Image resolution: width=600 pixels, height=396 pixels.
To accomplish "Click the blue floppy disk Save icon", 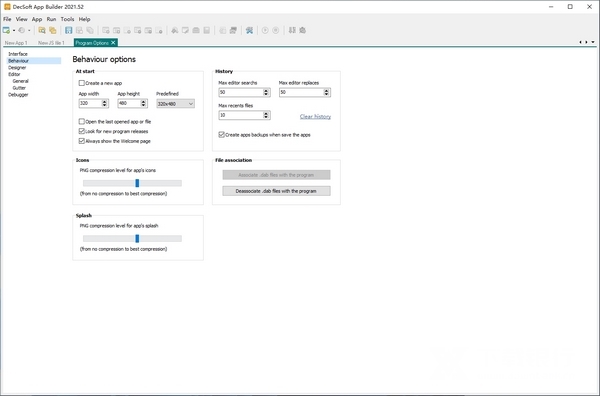I will (68, 30).
